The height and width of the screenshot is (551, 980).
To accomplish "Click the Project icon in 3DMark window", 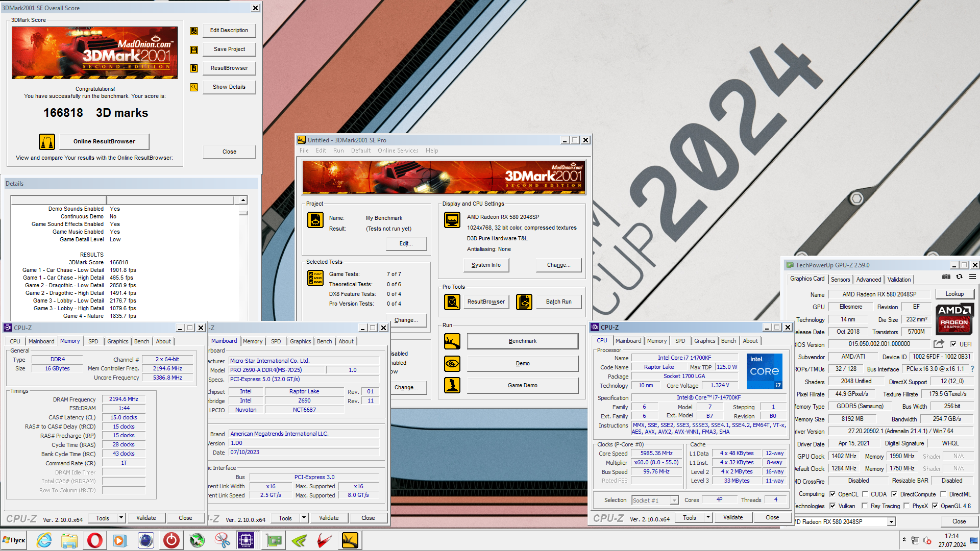I will tap(315, 220).
